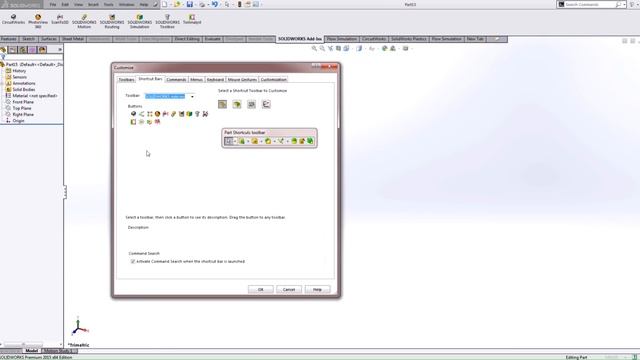Open dropdown arrow beside first Part Shortcuts icon

[x=235, y=141]
